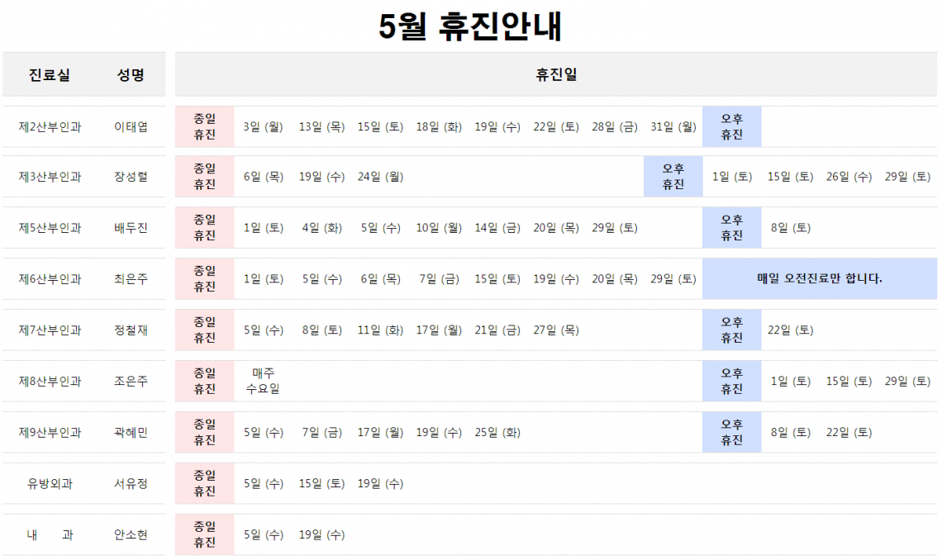Click the blue 오후 휴진 label in 조은주's row

(x=731, y=381)
